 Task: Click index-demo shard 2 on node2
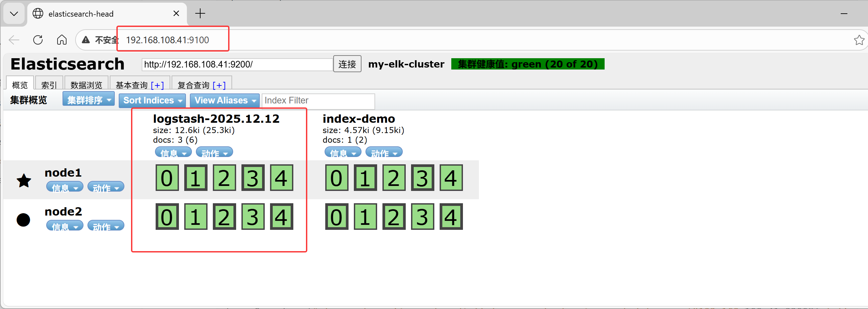click(x=394, y=217)
